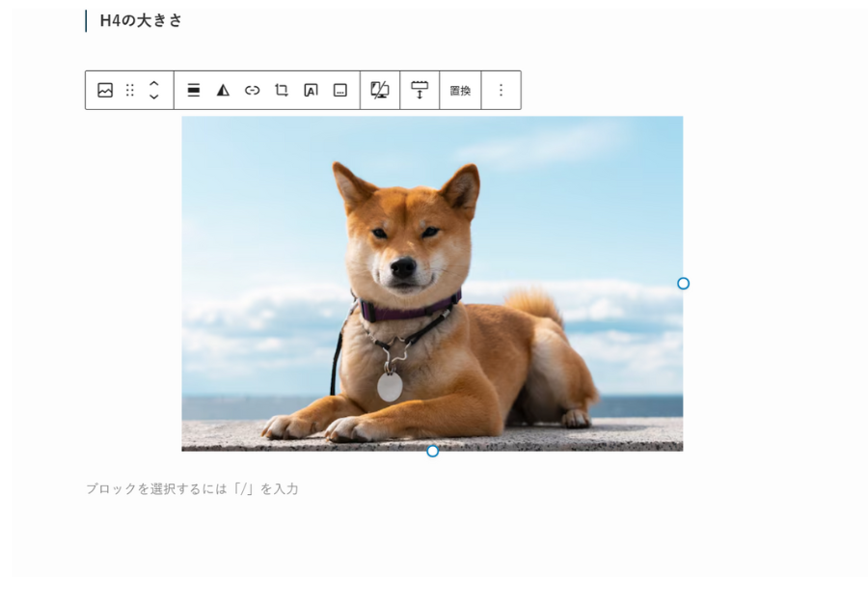Image resolution: width=868 pixels, height=608 pixels.
Task: Click the bottom resize handle of the image
Action: (x=431, y=450)
